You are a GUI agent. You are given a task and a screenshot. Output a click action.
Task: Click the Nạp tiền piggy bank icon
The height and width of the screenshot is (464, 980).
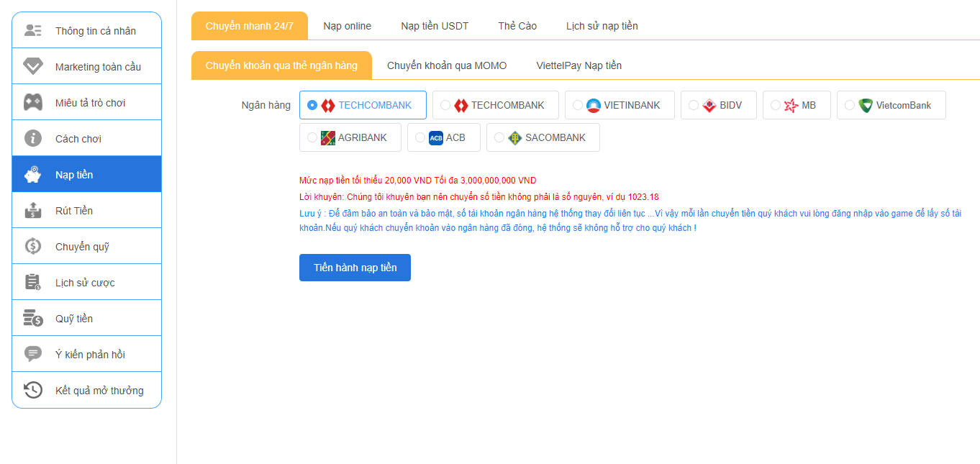tap(33, 174)
